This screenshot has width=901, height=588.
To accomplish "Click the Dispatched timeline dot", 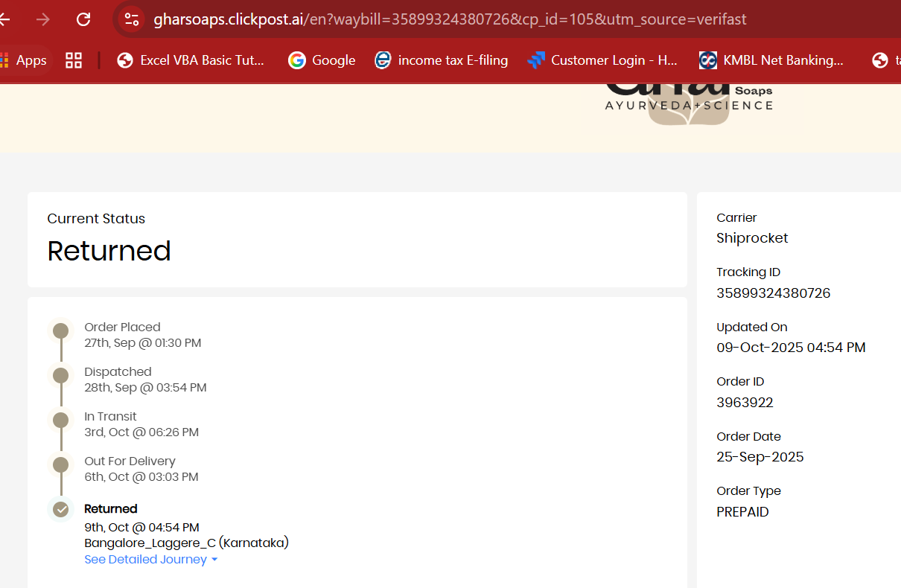I will (61, 375).
